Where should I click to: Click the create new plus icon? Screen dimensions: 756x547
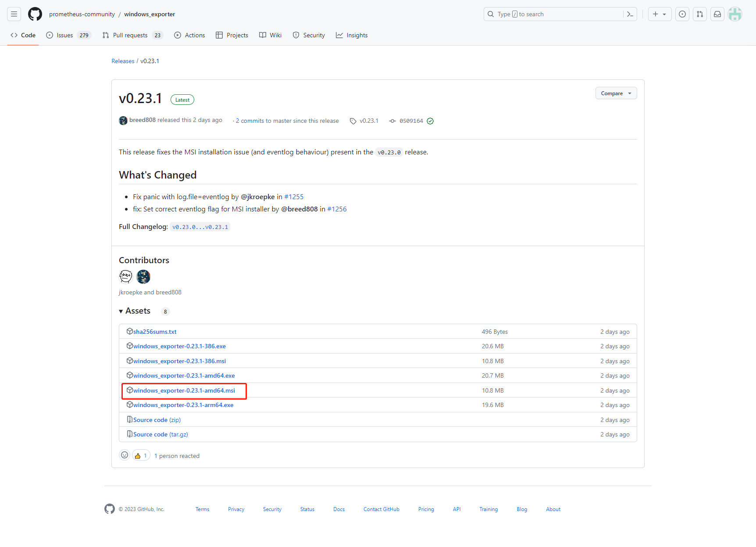pyautogui.click(x=656, y=14)
